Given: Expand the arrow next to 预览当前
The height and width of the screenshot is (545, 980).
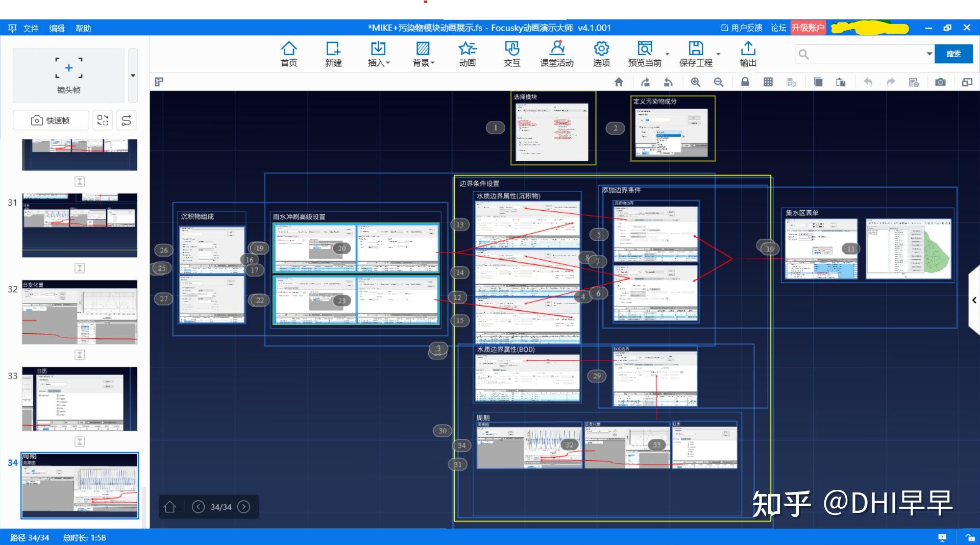Looking at the screenshot, I should click(667, 54).
